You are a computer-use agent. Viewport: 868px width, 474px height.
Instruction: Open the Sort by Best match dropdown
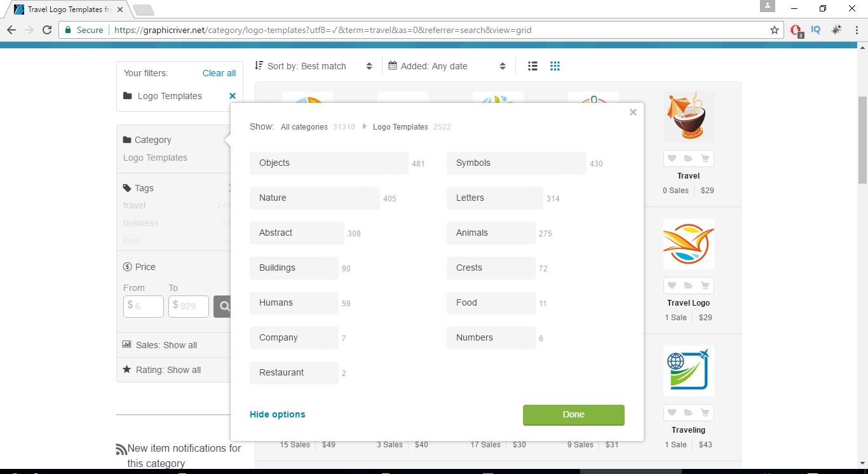[x=313, y=66]
